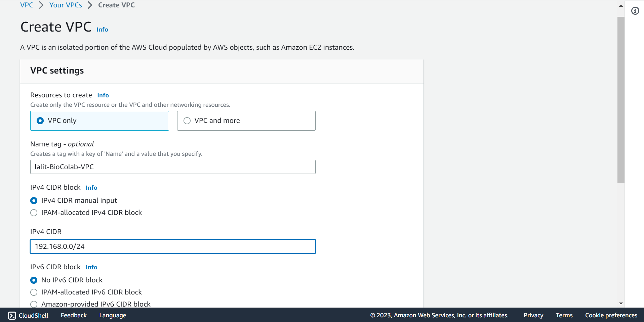Select VPC only option
644x322 pixels.
[x=99, y=121]
